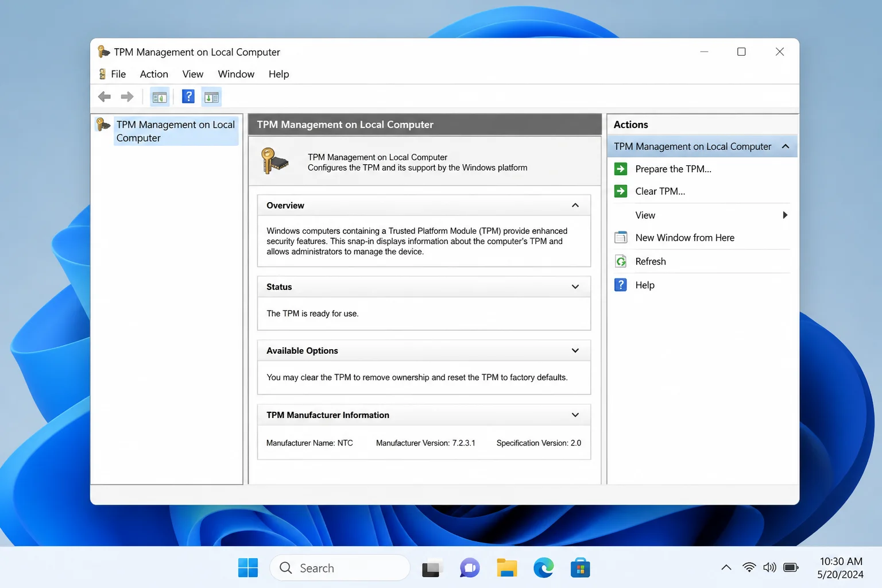Click the Refresh icon in the Actions pane
Image resolution: width=882 pixels, height=588 pixels.
[x=621, y=261]
